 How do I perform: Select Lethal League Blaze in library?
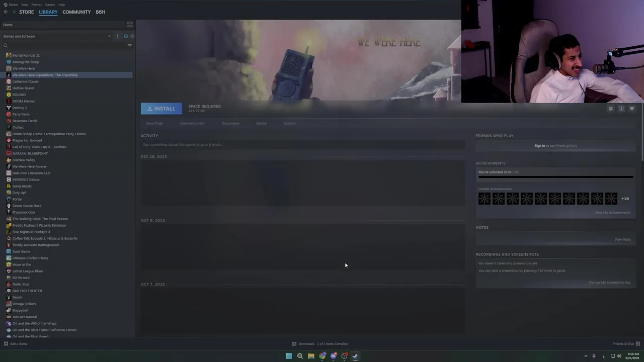(28, 271)
